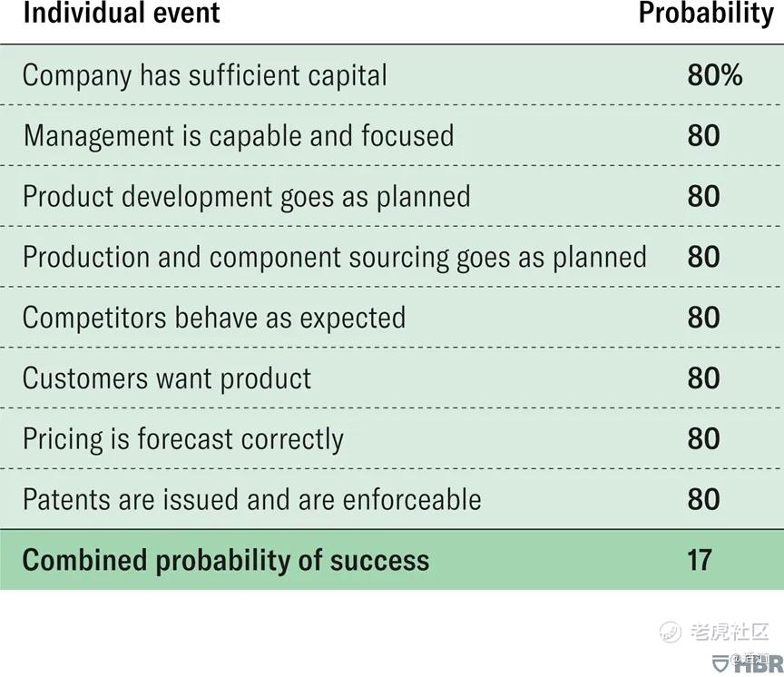Screen dimensions: 784x677
Task: Click the 80 value for Pricing forecast row
Action: pyautogui.click(x=703, y=439)
